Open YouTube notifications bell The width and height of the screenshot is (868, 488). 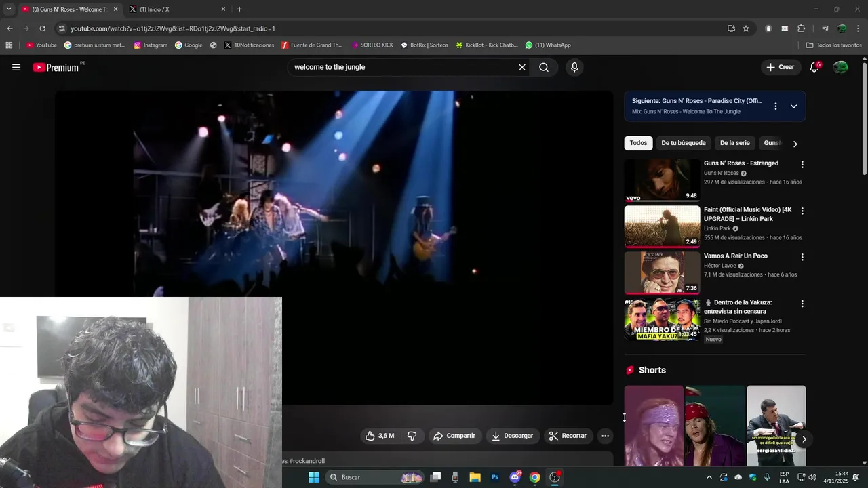click(814, 67)
